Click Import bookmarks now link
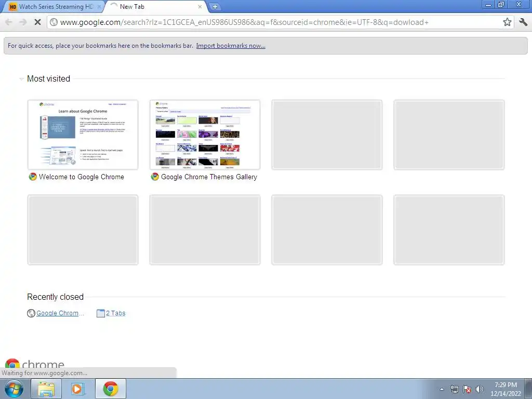 coord(231,46)
